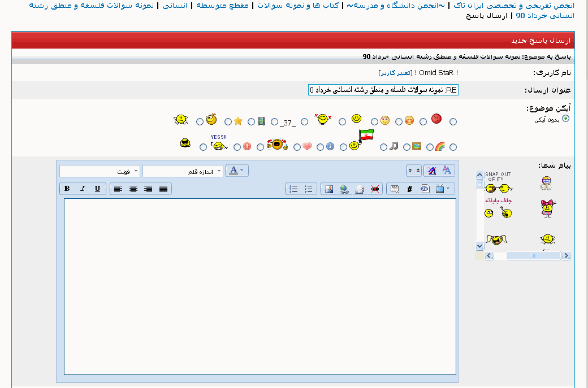This screenshot has width=588, height=388.
Task: Insert the pink Persian text smiley
Action: 498,208
